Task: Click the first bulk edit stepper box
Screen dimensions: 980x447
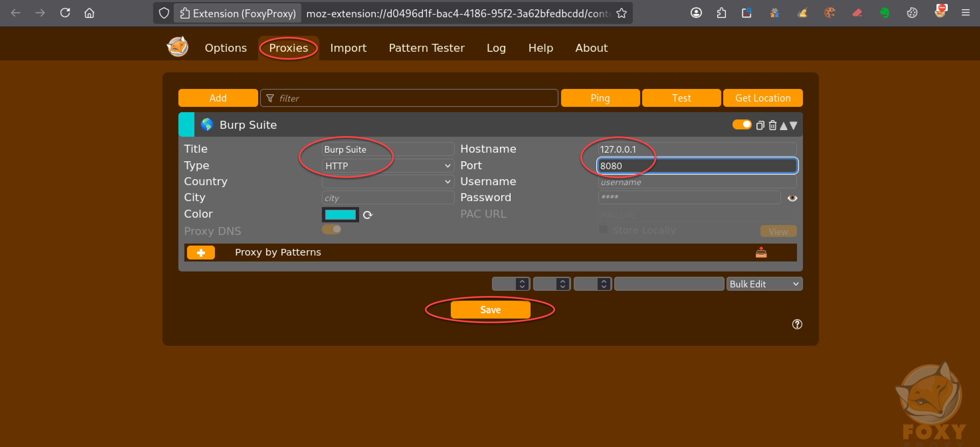Action: click(x=511, y=284)
